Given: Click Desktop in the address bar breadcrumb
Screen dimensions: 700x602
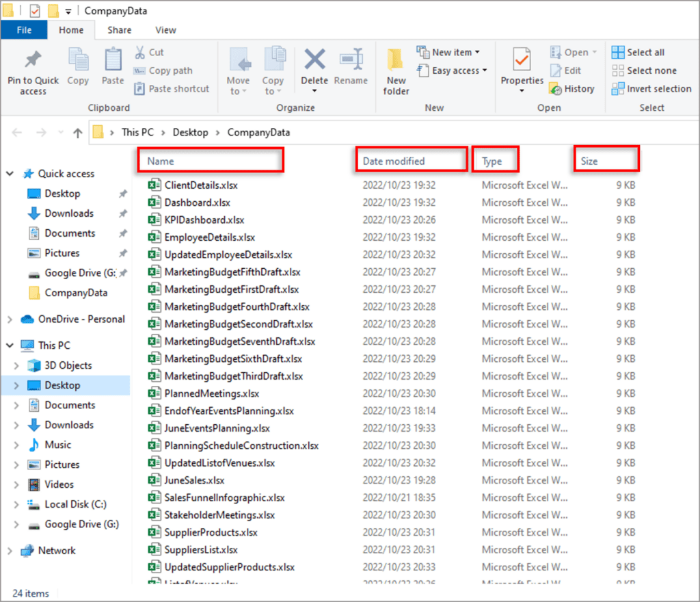Looking at the screenshot, I should (191, 133).
